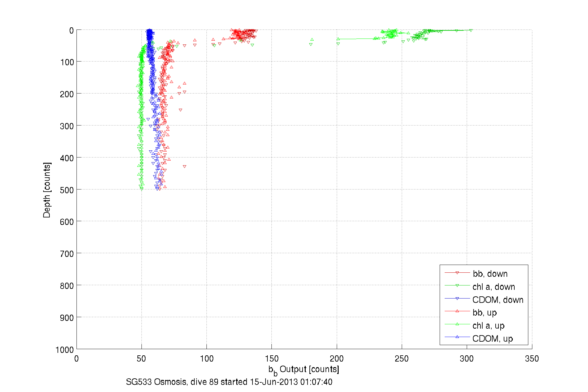Click the y-axis tick label 800

(x=67, y=286)
